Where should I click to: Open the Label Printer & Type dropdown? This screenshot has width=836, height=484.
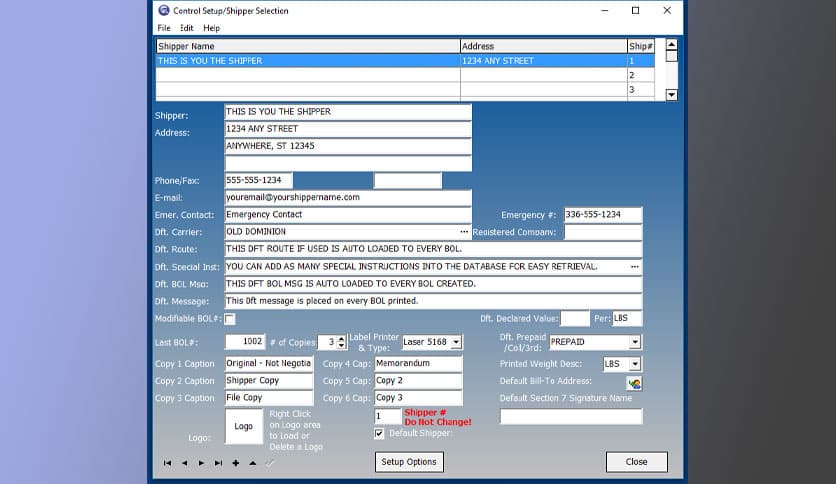click(x=456, y=342)
